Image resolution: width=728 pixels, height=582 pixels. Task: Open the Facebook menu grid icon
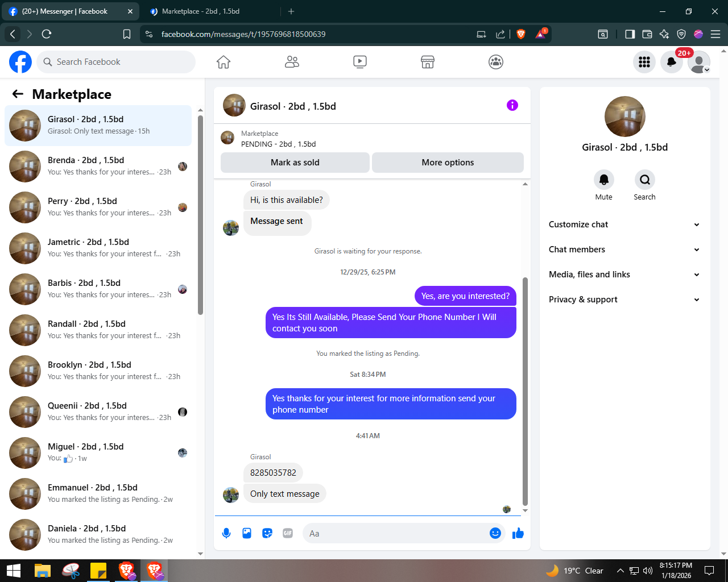pyautogui.click(x=644, y=62)
